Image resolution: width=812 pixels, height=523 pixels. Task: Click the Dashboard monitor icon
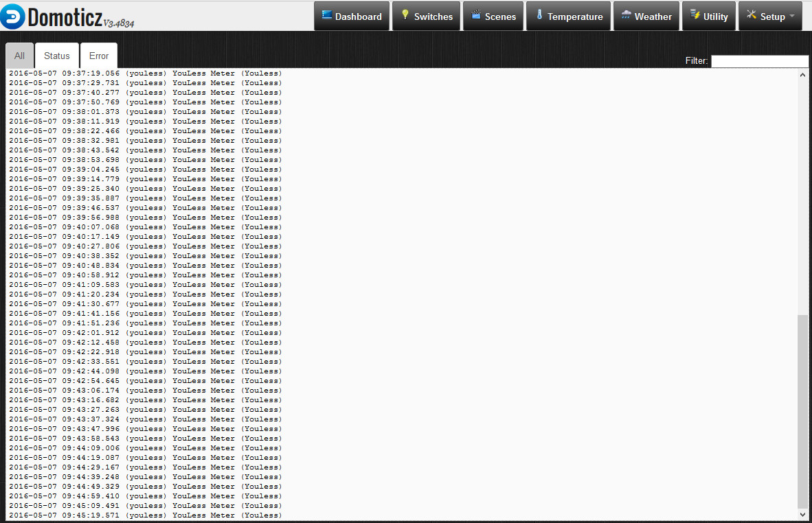point(327,15)
